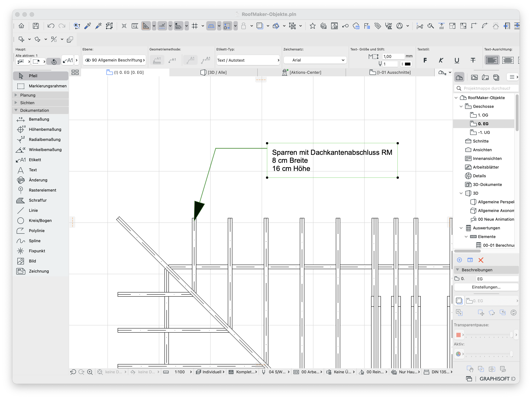The width and height of the screenshot is (532, 399).
Task: Open the Aktions-Center tab
Action: tap(302, 72)
